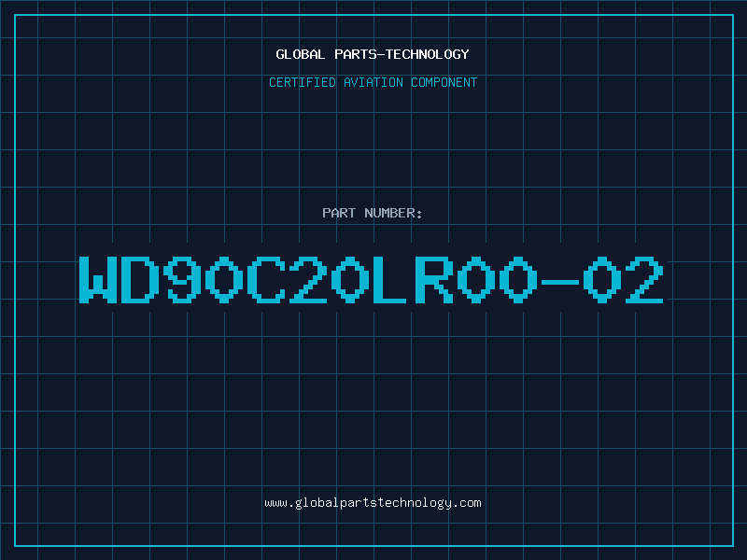Click the GLOBAL PARTS-TECHNOLOGY header title
Screen dimensions: 747x560
point(373,54)
